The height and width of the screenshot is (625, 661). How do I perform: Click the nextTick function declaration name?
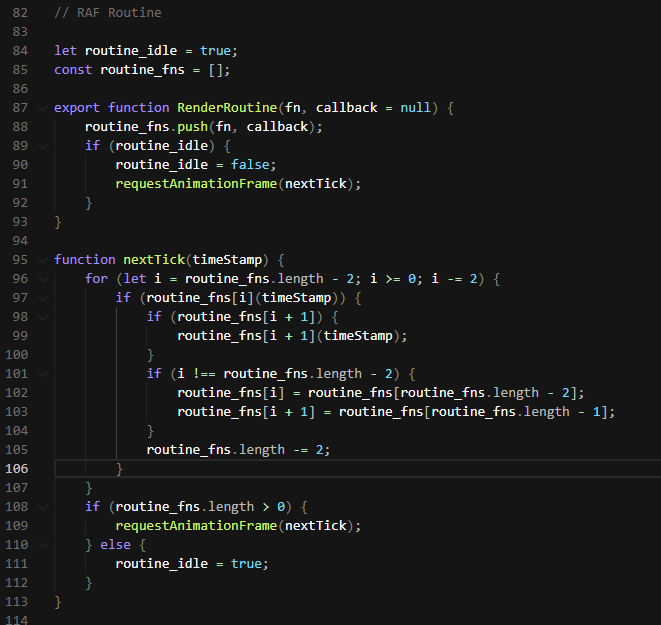154,260
